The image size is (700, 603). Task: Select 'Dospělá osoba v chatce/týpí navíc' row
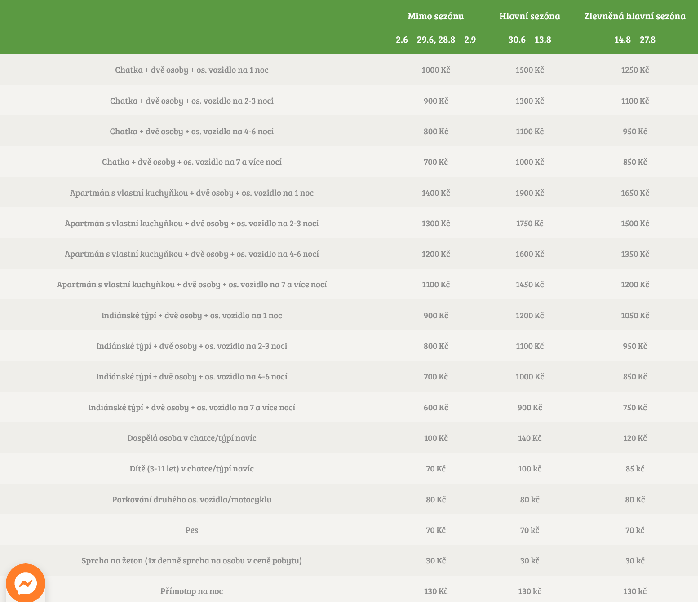pos(191,438)
